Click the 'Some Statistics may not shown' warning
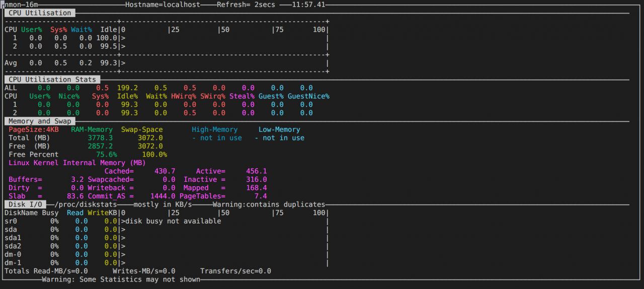Screen dimensions: 644x289 click(x=121, y=279)
